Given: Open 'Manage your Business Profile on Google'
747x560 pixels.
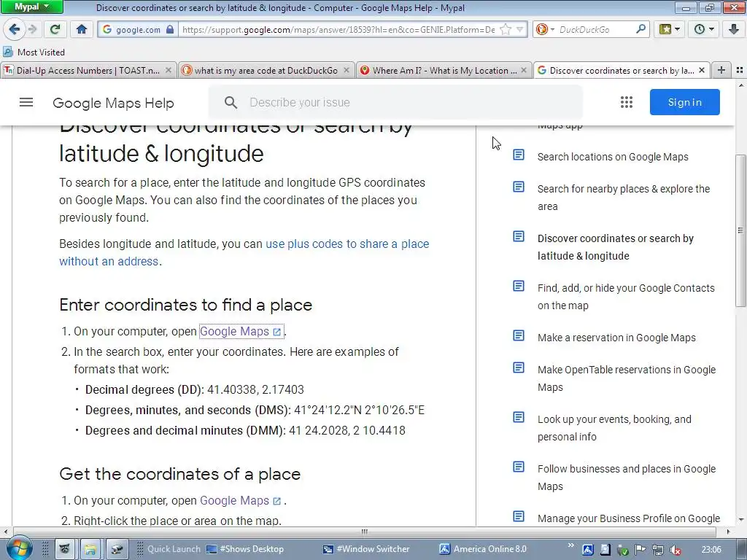Looking at the screenshot, I should pyautogui.click(x=628, y=518).
